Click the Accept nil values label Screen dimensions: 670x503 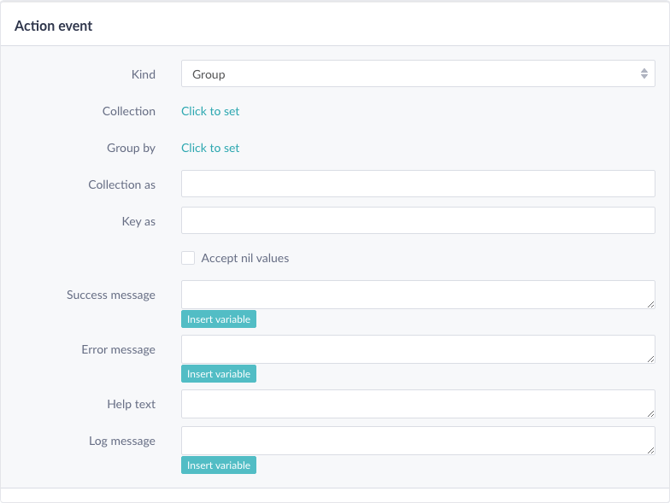click(245, 258)
